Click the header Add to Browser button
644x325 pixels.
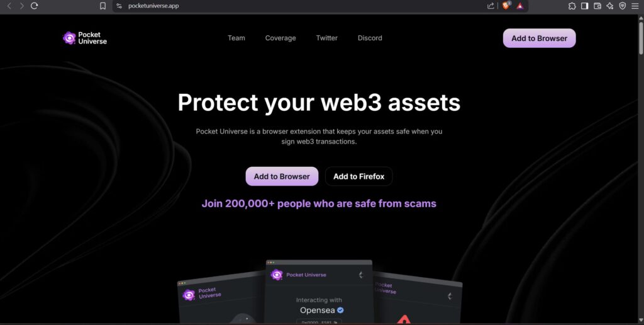point(539,38)
